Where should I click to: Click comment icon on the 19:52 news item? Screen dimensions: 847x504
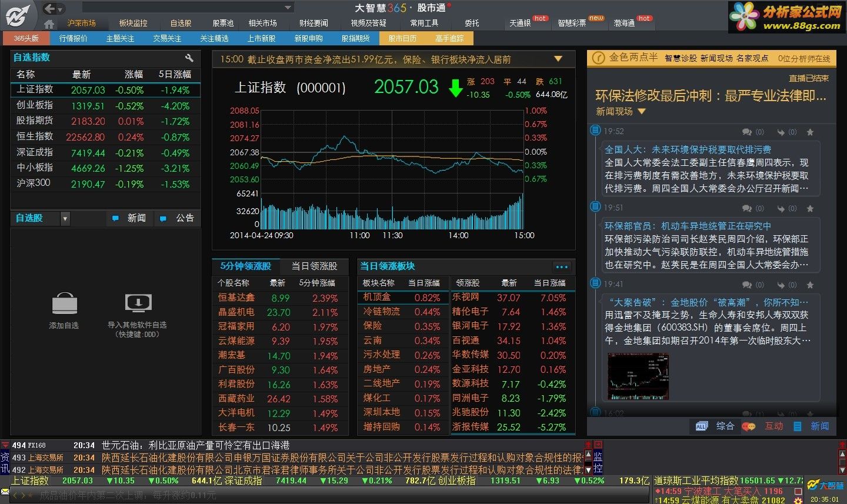click(747, 132)
